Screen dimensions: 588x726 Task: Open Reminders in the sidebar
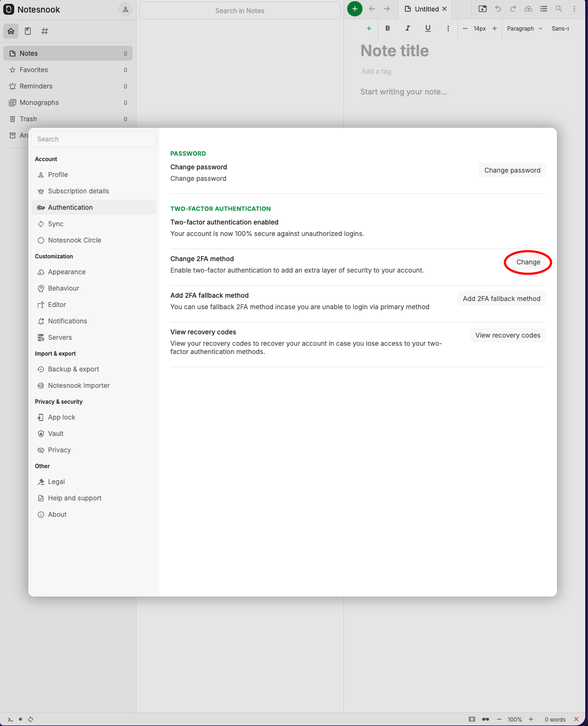pyautogui.click(x=68, y=86)
